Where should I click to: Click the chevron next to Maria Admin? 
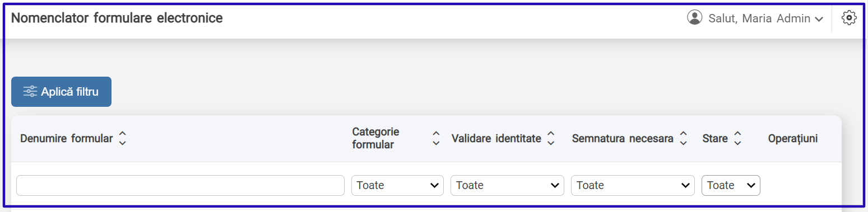point(819,20)
